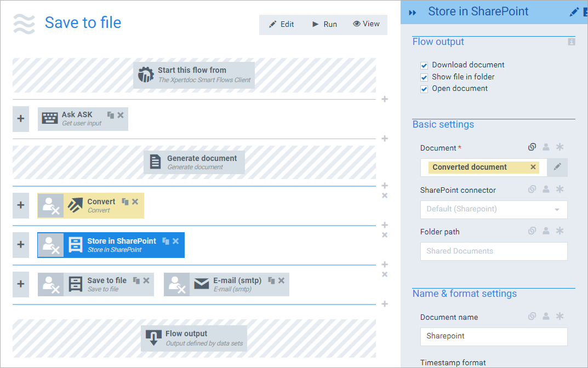Click the asterisk icon next to Document
The image size is (588, 368).
[560, 147]
